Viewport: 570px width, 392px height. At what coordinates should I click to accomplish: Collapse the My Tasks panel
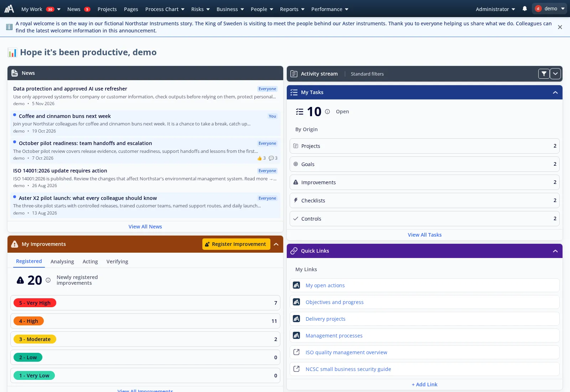click(555, 92)
